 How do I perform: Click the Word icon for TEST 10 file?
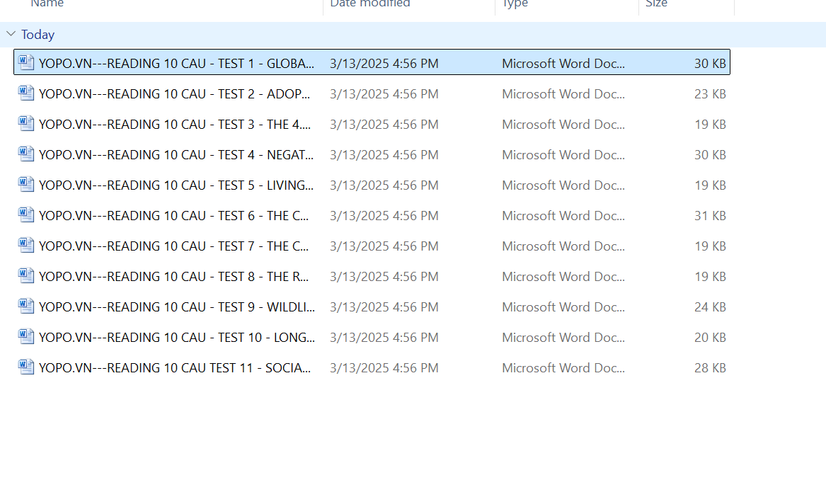point(26,337)
